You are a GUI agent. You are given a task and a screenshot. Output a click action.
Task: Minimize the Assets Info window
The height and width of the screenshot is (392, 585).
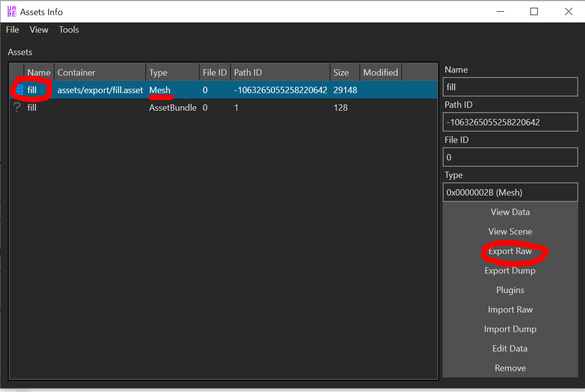pos(500,12)
